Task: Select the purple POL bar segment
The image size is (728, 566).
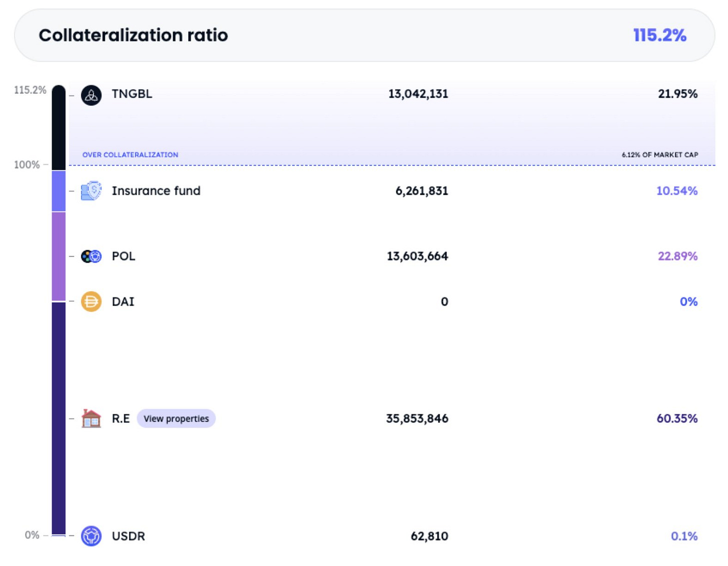Action: tap(58, 256)
